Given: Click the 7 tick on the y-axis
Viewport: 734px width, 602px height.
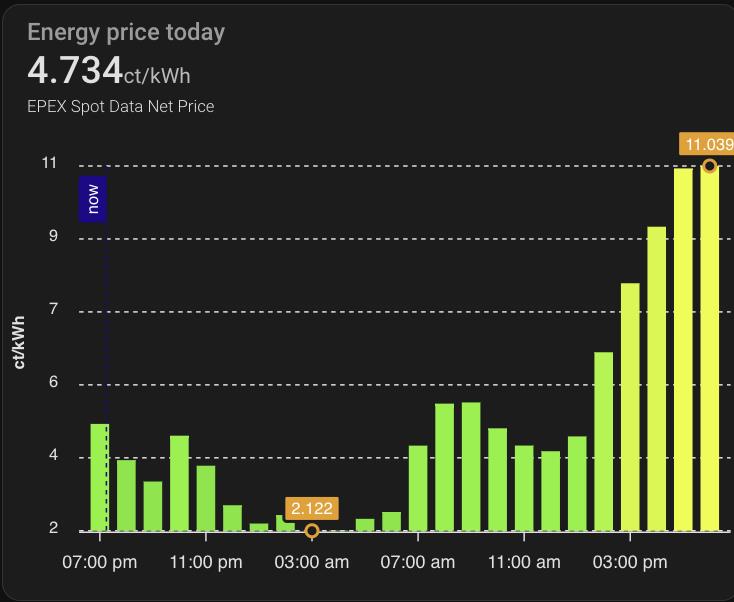Looking at the screenshot, I should 53,310.
